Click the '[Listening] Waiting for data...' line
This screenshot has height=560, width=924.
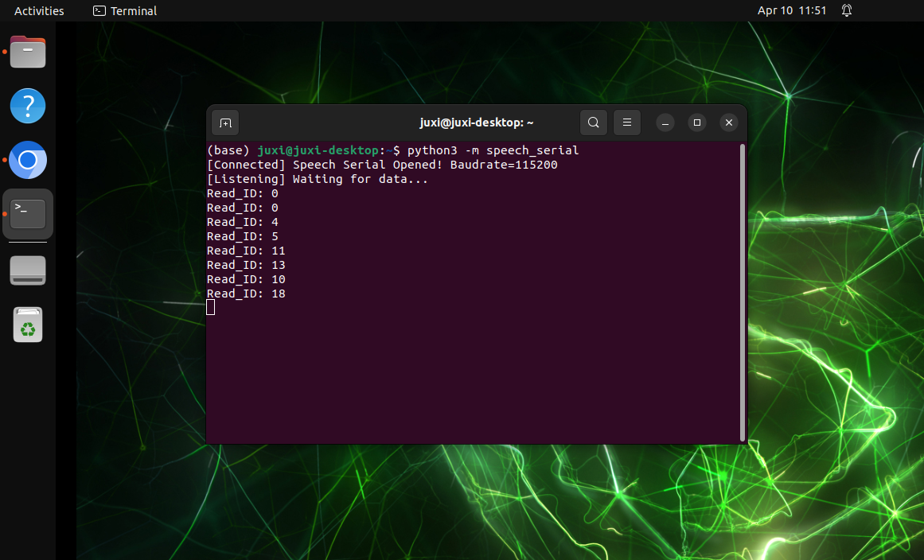317,179
